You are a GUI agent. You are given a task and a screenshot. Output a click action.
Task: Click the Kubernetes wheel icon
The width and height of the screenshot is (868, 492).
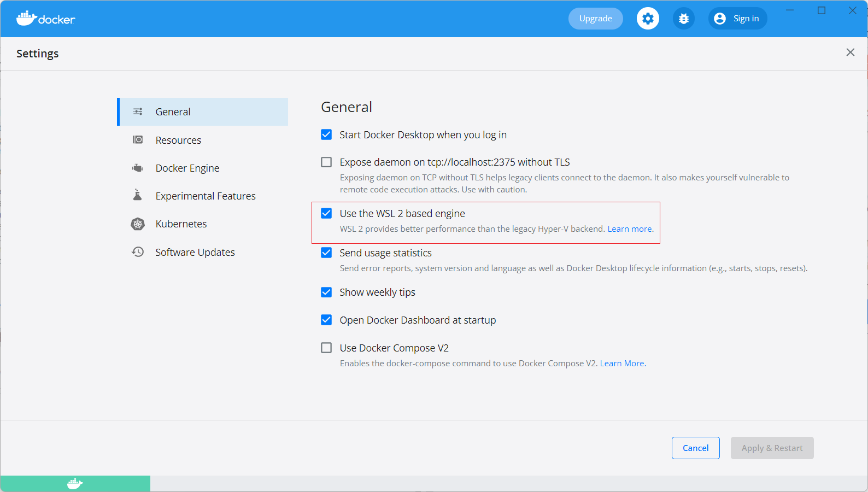click(138, 224)
